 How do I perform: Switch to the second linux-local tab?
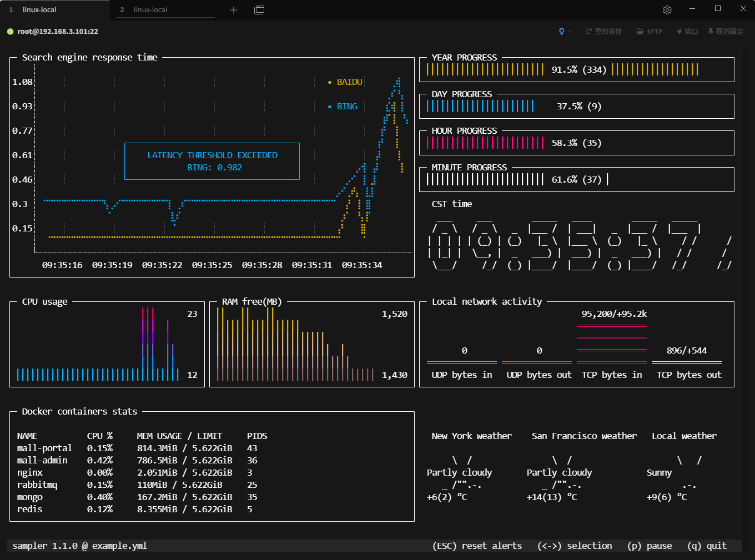[150, 10]
